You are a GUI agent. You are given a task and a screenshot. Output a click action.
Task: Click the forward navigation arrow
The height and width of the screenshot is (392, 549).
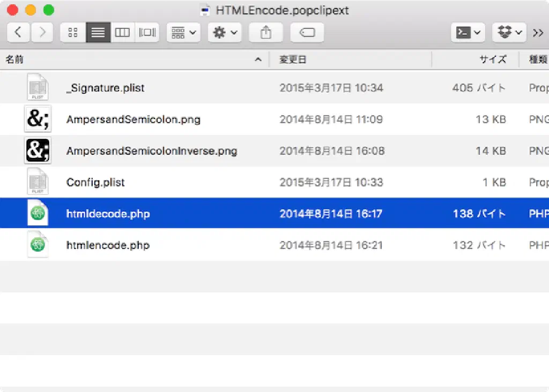42,33
